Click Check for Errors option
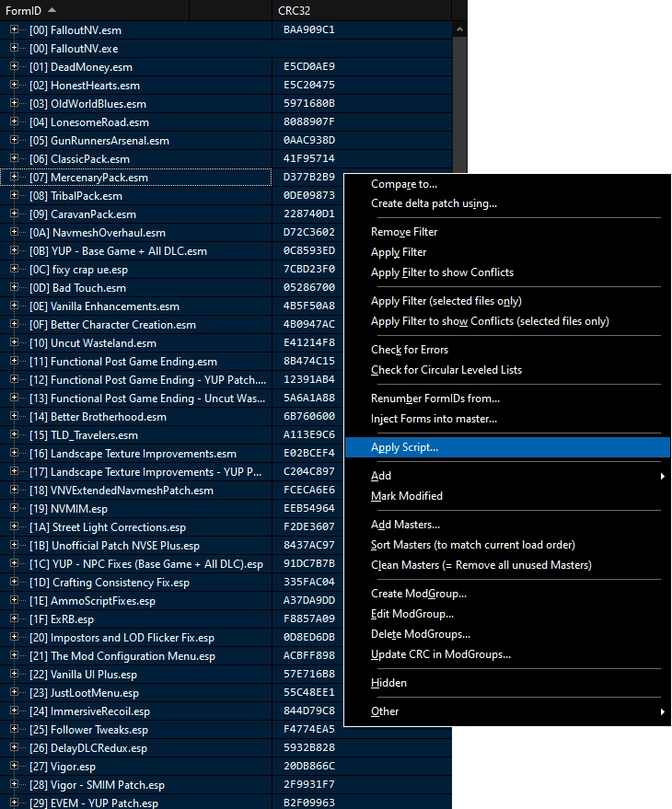672x809 pixels. (x=410, y=350)
